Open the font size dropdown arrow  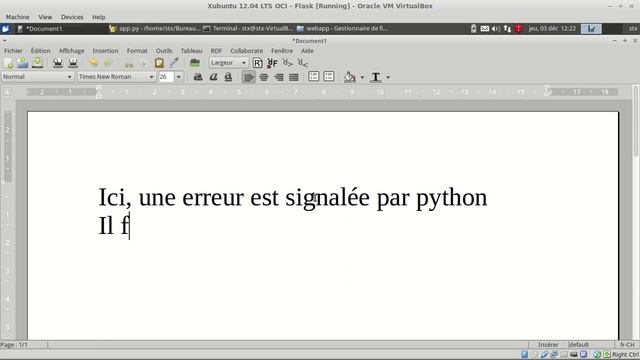coord(178,77)
